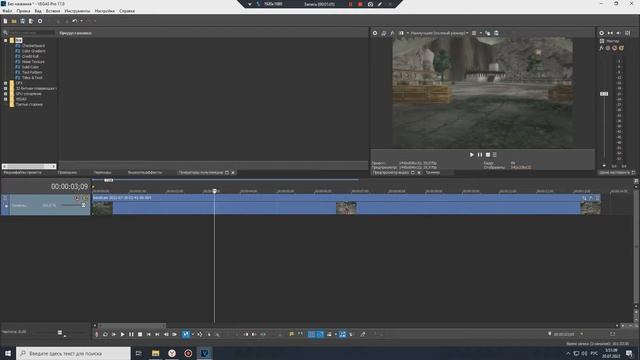Open preview on external monitor icon

384,33
